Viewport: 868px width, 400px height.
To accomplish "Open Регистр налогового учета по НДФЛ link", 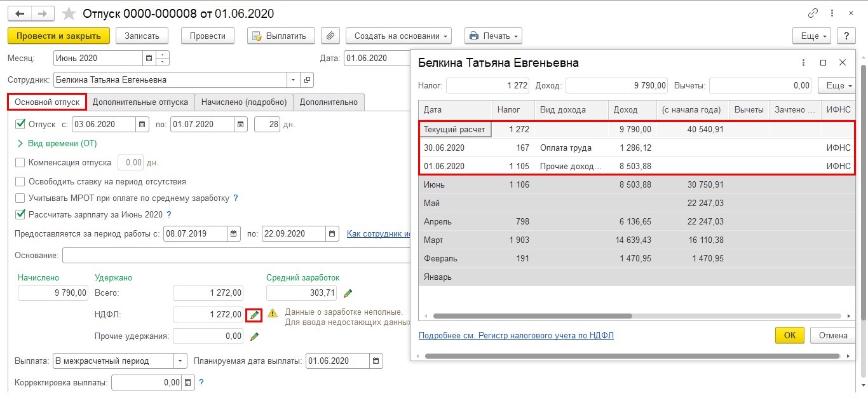I will click(x=516, y=335).
